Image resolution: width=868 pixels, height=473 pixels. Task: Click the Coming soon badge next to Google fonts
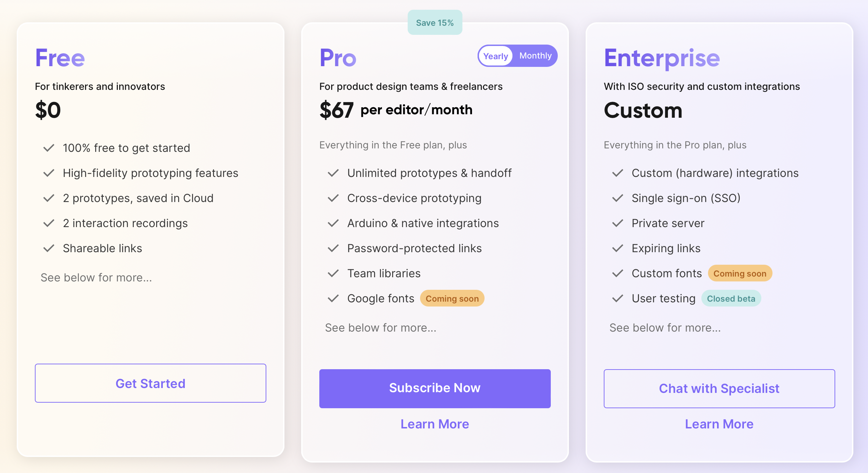[x=452, y=298]
